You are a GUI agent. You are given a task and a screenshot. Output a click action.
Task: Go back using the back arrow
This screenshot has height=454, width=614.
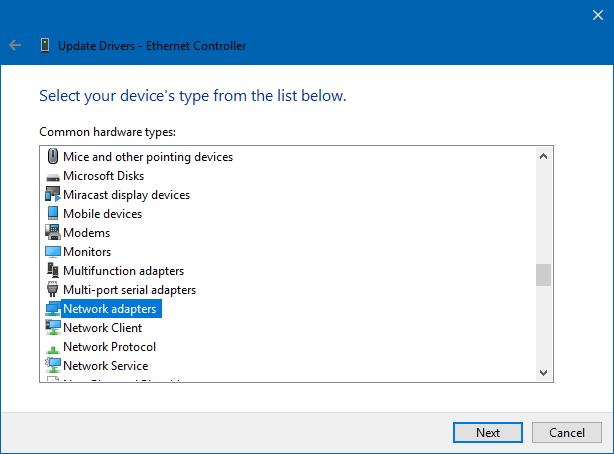(15, 45)
